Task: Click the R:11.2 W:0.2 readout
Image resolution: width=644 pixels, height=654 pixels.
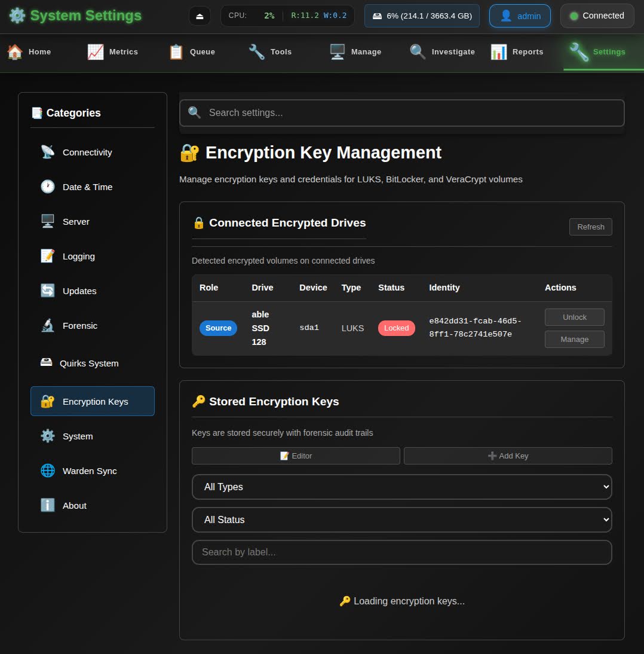Action: coord(319,16)
